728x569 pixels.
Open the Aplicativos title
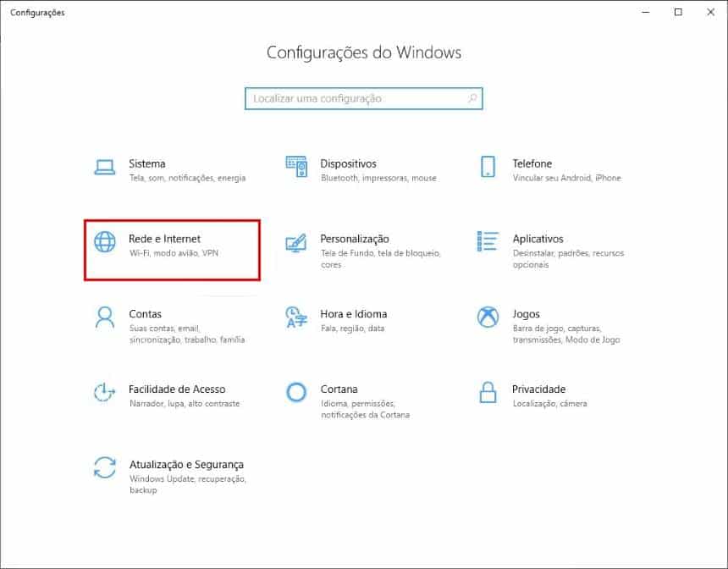click(x=538, y=239)
